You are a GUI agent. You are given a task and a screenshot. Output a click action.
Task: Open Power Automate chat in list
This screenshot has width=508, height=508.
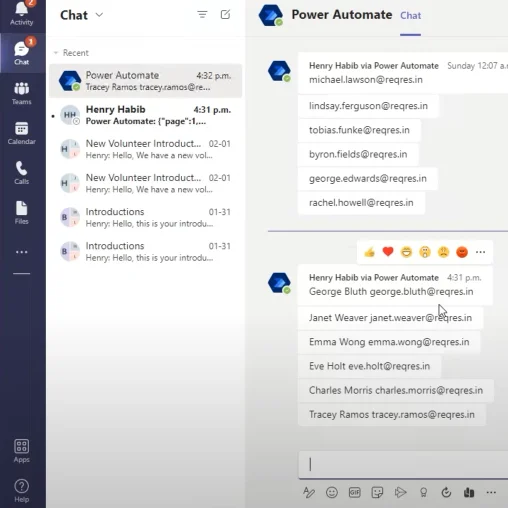point(146,81)
